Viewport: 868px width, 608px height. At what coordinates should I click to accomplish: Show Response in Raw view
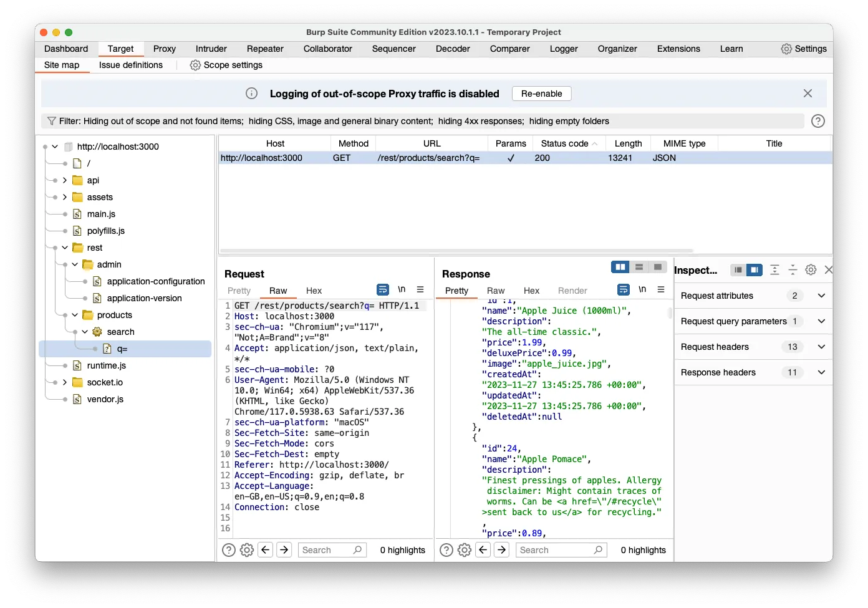[496, 291]
